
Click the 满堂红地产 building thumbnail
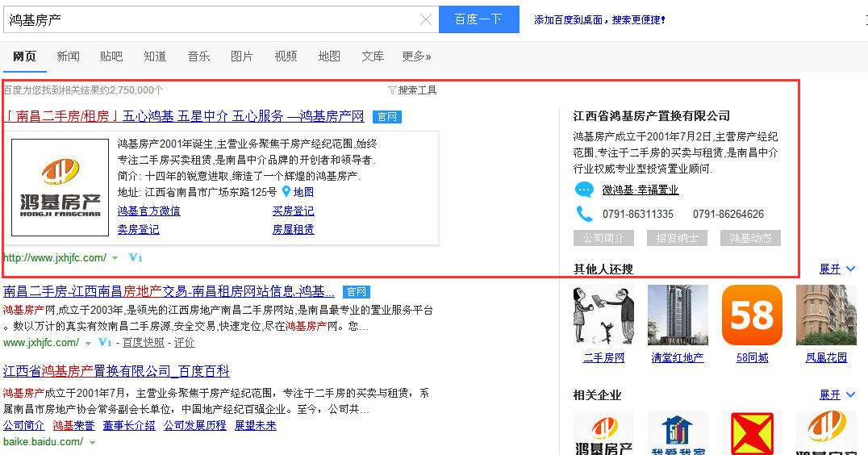[x=678, y=315]
